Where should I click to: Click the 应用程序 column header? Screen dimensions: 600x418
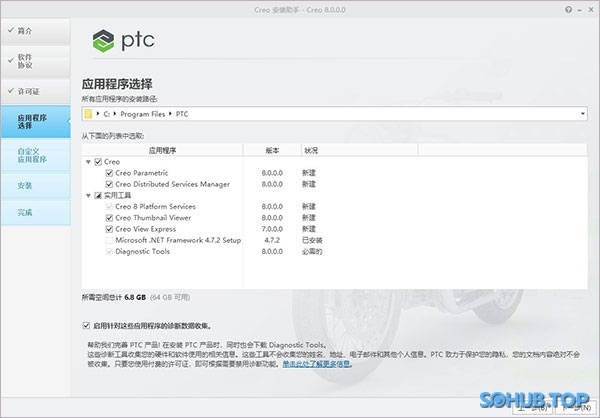point(162,150)
